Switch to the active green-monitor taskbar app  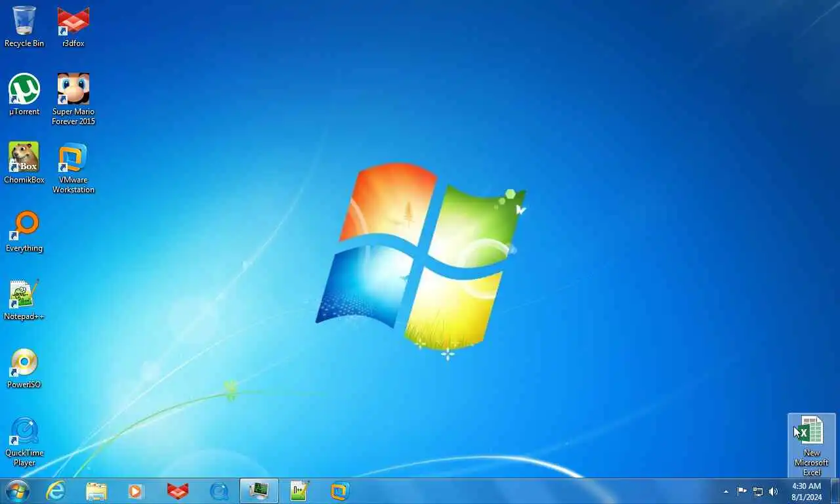259,491
